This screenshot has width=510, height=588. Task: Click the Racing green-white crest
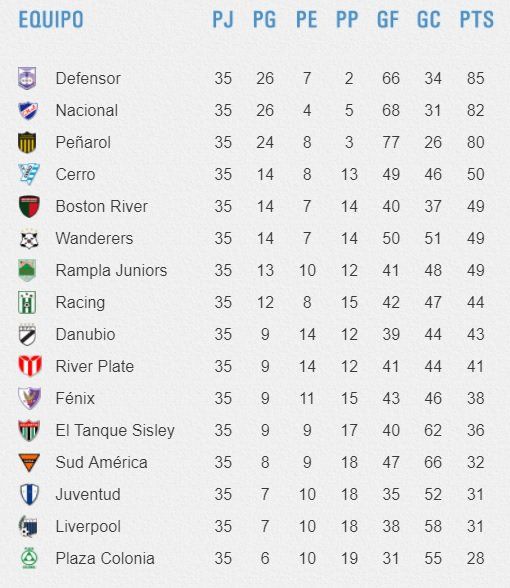(x=27, y=302)
